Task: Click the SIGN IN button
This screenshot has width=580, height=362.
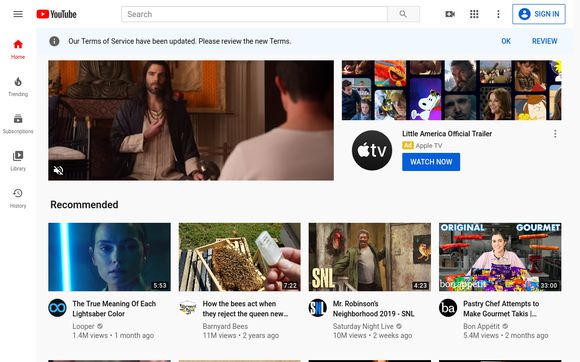Action: (x=539, y=14)
